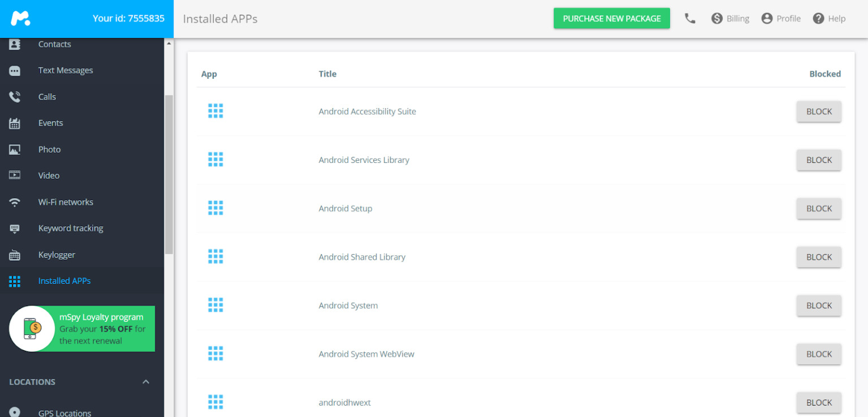Click the Photo image icon
868x417 pixels.
click(15, 149)
